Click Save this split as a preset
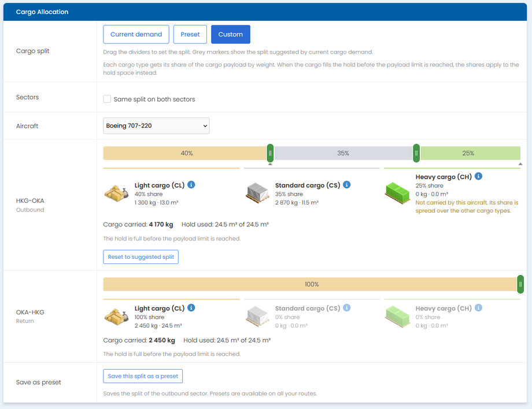Screen dimensions: 532x409 143,376
